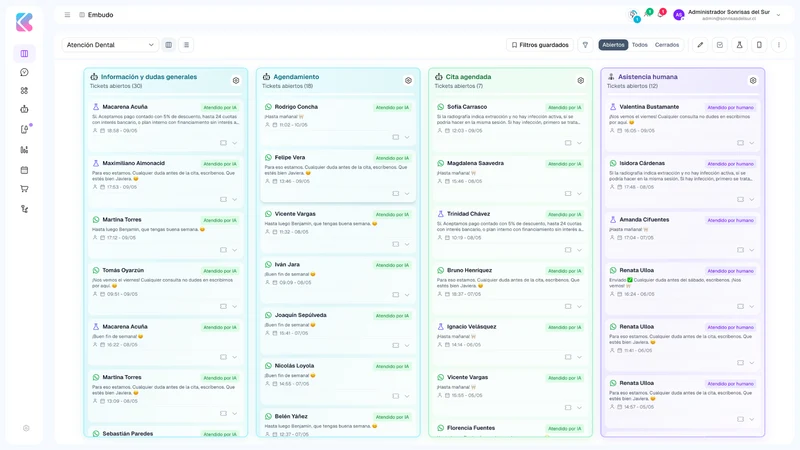The width and height of the screenshot is (800, 450).
Task: Click the header icon with green badge
Action: pyautogui.click(x=648, y=13)
